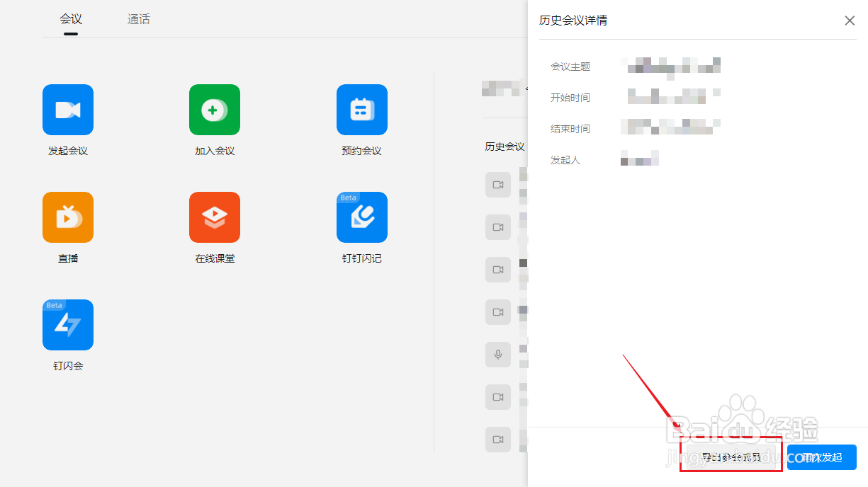Click the 发起人 label
The image size is (868, 487).
coord(565,160)
